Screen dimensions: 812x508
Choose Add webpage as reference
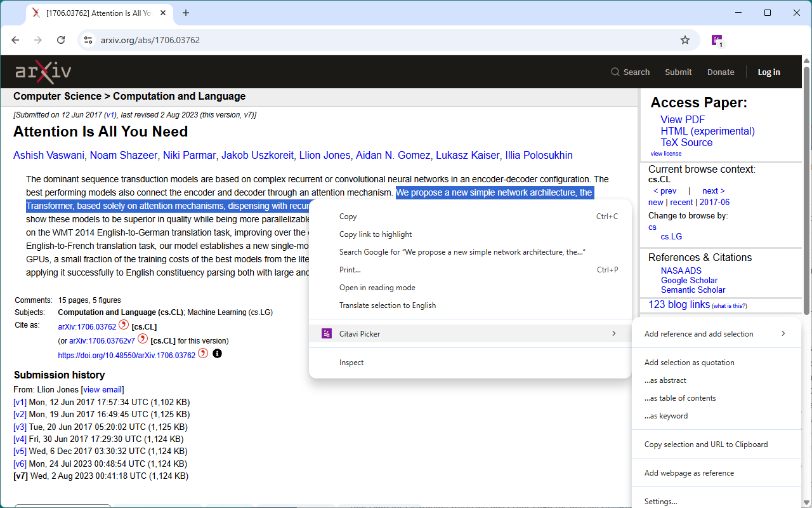(x=717, y=473)
